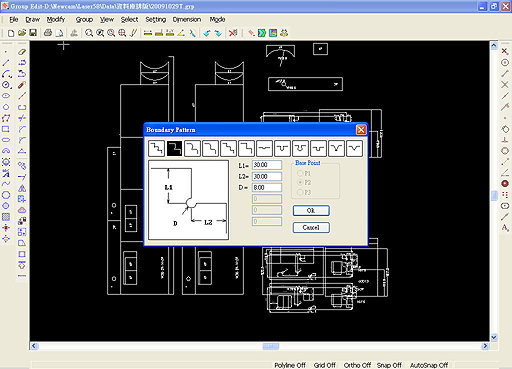Screen dimensions: 512x369
Task: Click the Cancel button in dialog
Action: pyautogui.click(x=311, y=227)
